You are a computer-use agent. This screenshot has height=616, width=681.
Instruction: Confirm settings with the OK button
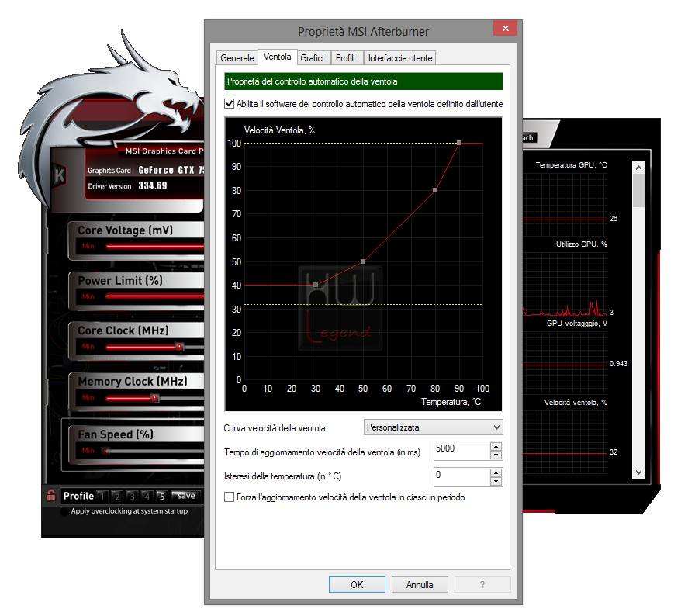click(x=357, y=585)
